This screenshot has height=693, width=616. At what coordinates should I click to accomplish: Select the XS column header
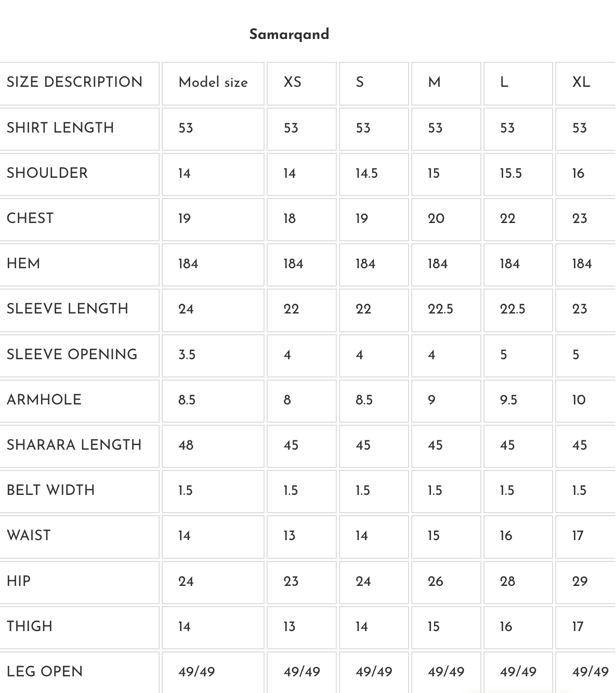pyautogui.click(x=293, y=82)
